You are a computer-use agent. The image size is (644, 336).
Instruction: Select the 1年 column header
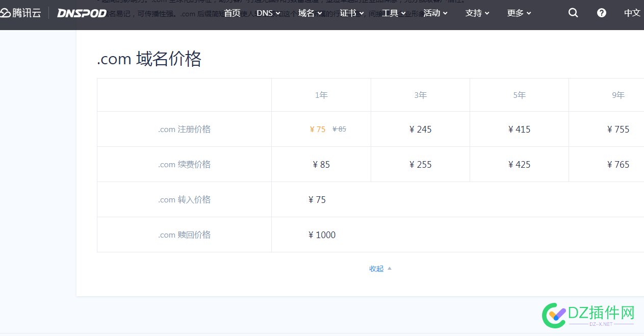click(x=321, y=95)
